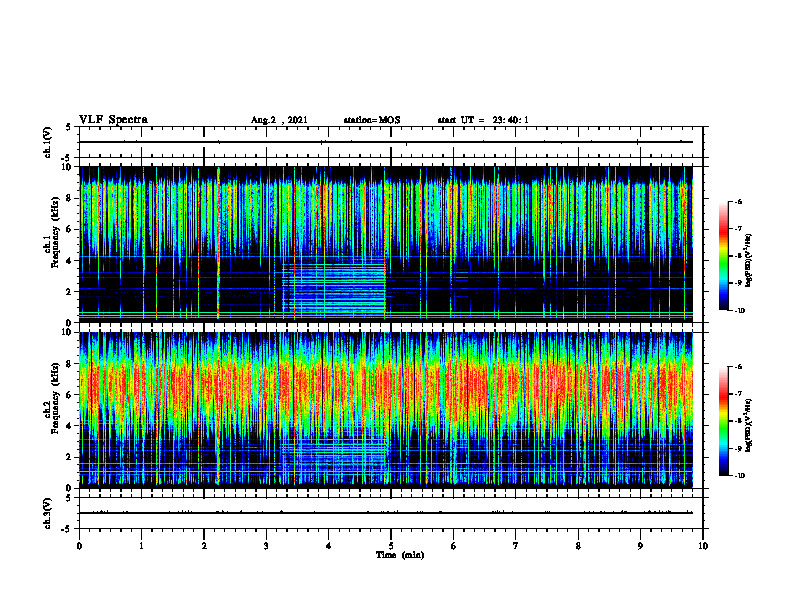Click the ch.2 colorbar log(PSD) label
This screenshot has width=792, height=612.
click(x=749, y=425)
